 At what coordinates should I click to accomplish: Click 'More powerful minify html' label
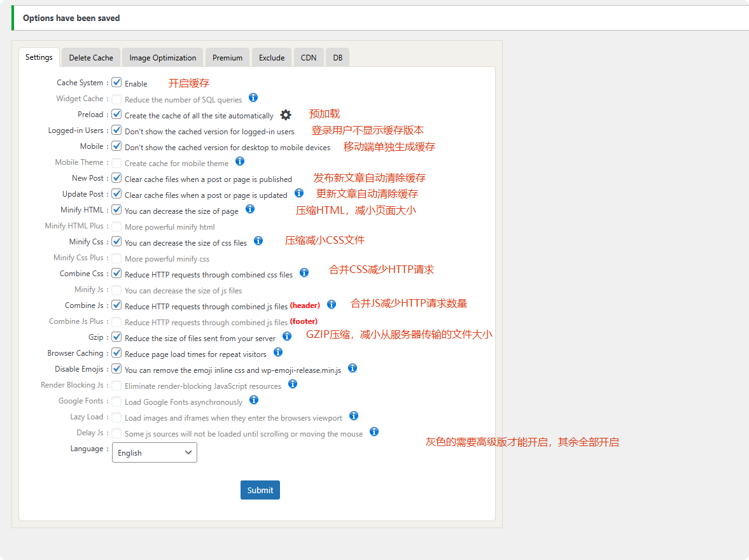[169, 227]
